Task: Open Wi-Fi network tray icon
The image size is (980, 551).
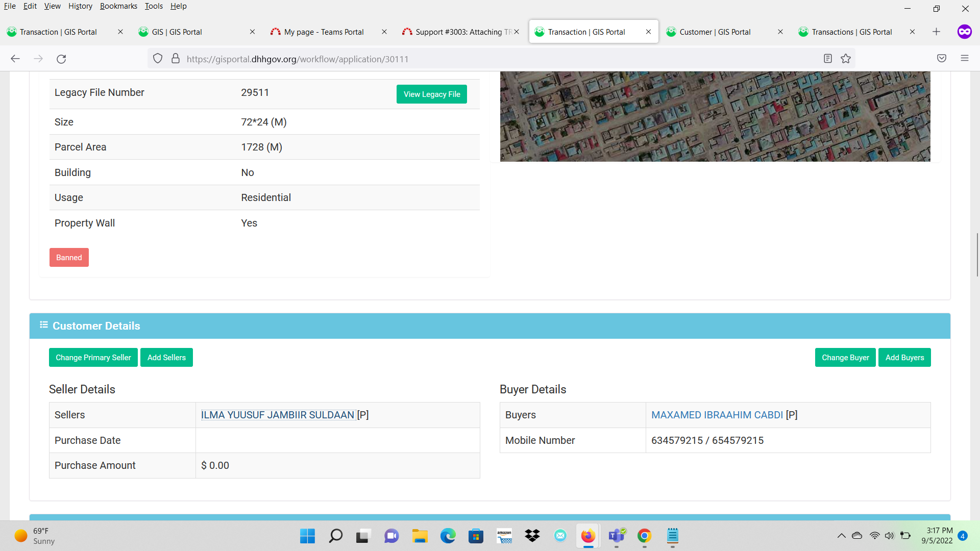Action: 874,536
